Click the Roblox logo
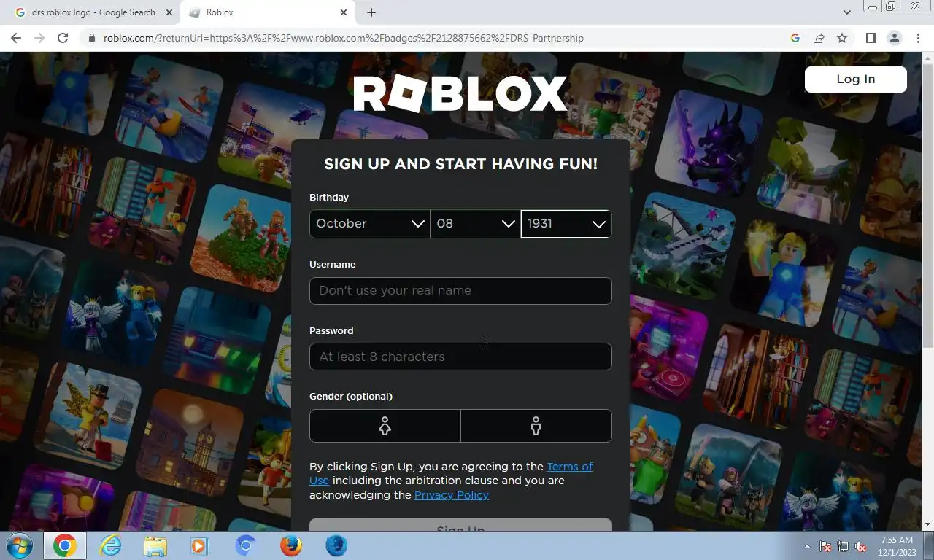This screenshot has width=934, height=560. pyautogui.click(x=460, y=94)
